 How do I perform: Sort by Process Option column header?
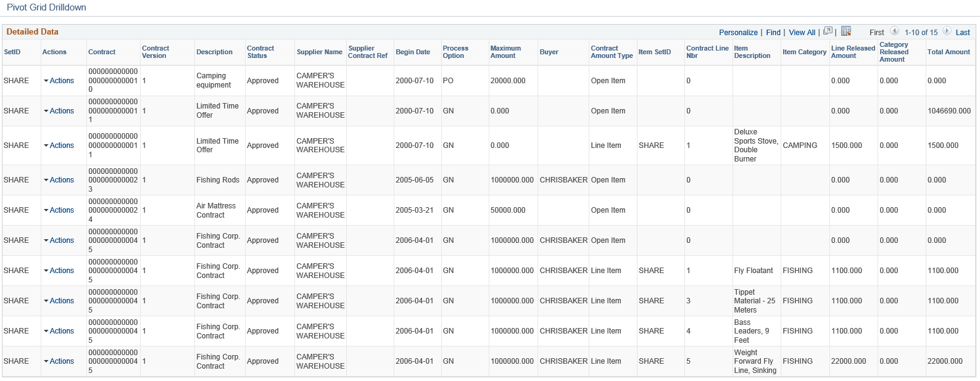455,52
